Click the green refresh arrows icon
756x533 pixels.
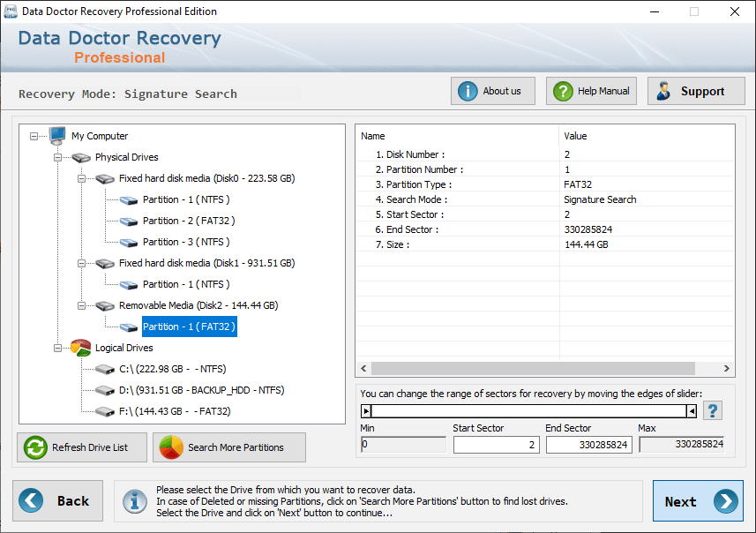35,447
